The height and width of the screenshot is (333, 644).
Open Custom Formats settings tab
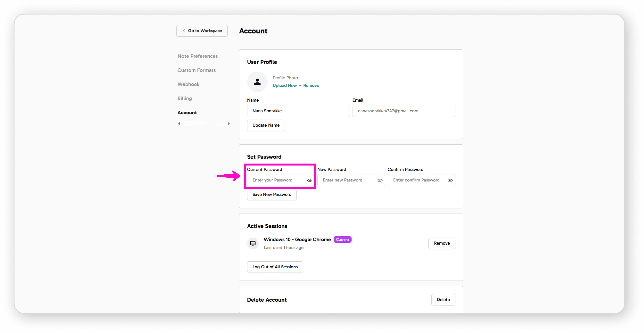coord(196,70)
